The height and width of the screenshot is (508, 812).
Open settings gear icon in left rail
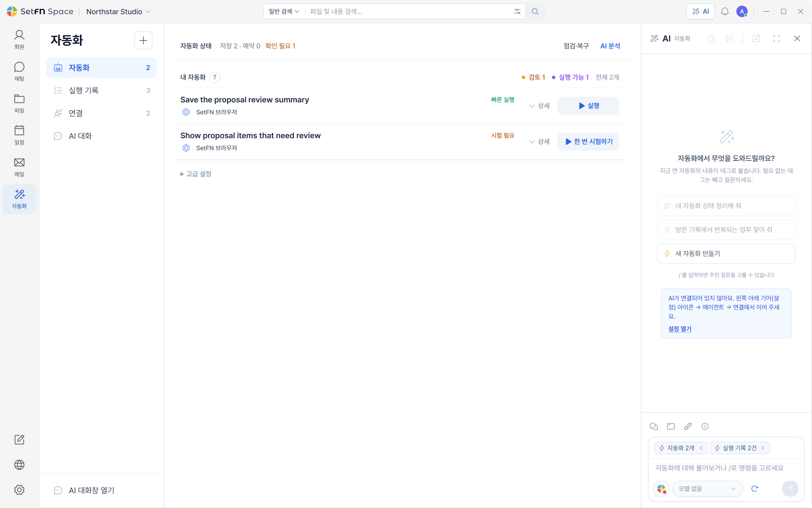coord(19,490)
